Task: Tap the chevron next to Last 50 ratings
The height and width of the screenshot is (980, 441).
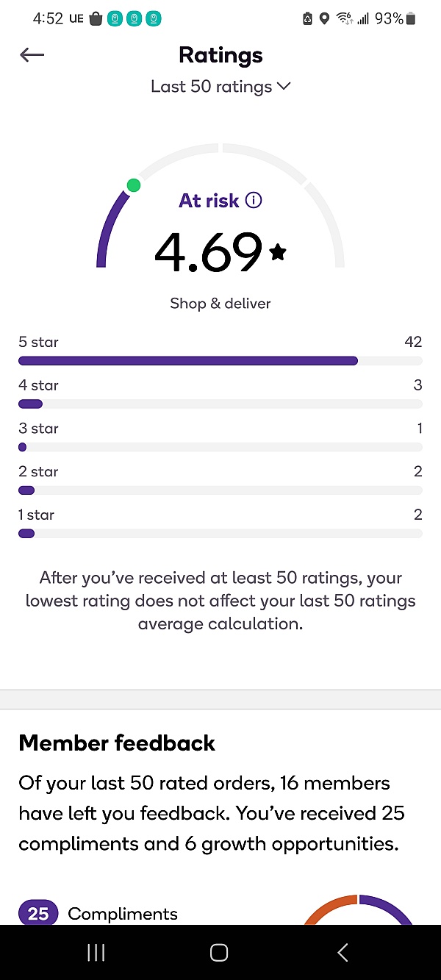Action: pyautogui.click(x=284, y=87)
